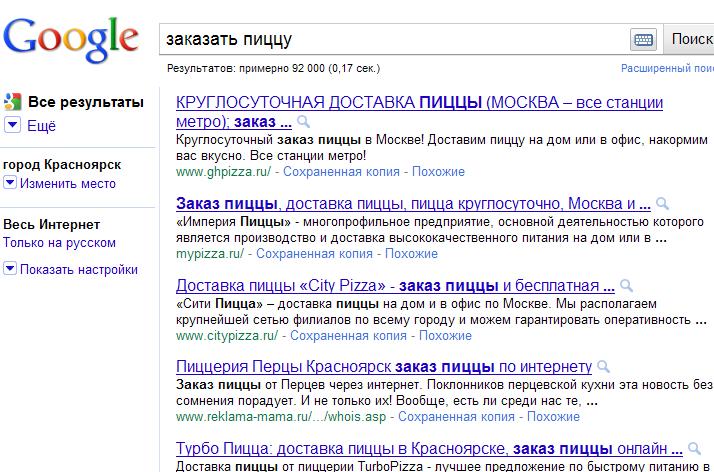Click the search box with заказать пиццу
The height and width of the screenshot is (472, 714).
(x=394, y=39)
